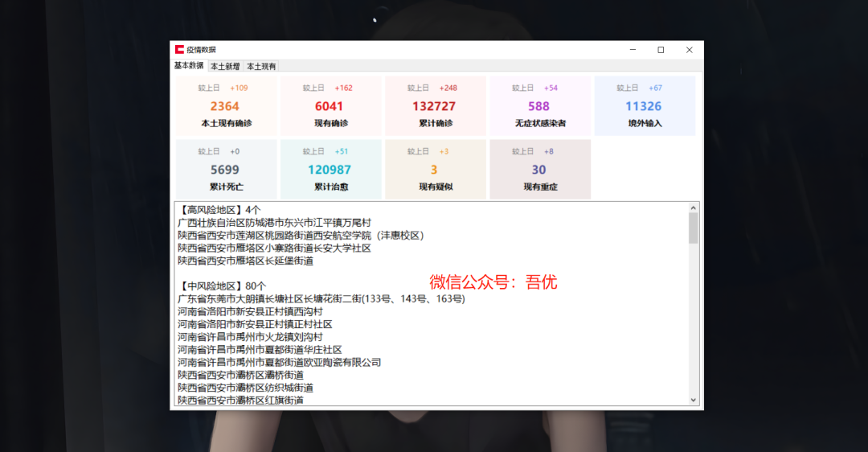The image size is (868, 452).
Task: Click the +109 change value
Action: coord(239,88)
